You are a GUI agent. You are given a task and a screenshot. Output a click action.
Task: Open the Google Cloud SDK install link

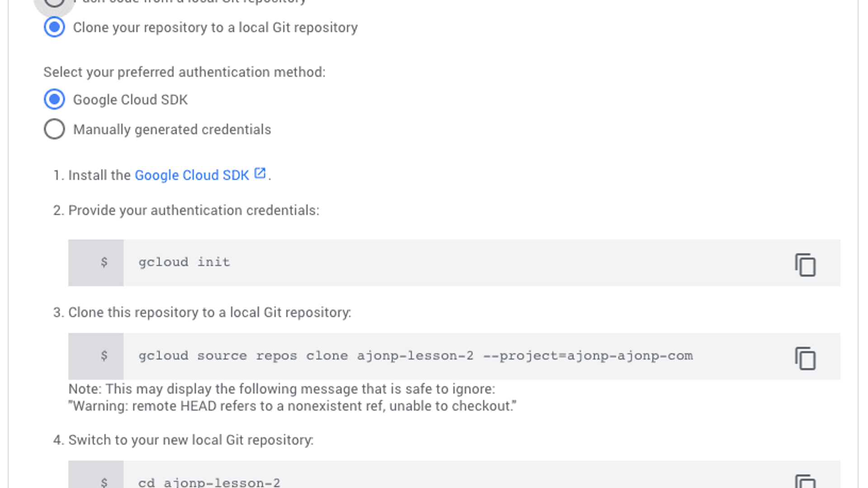coord(192,175)
